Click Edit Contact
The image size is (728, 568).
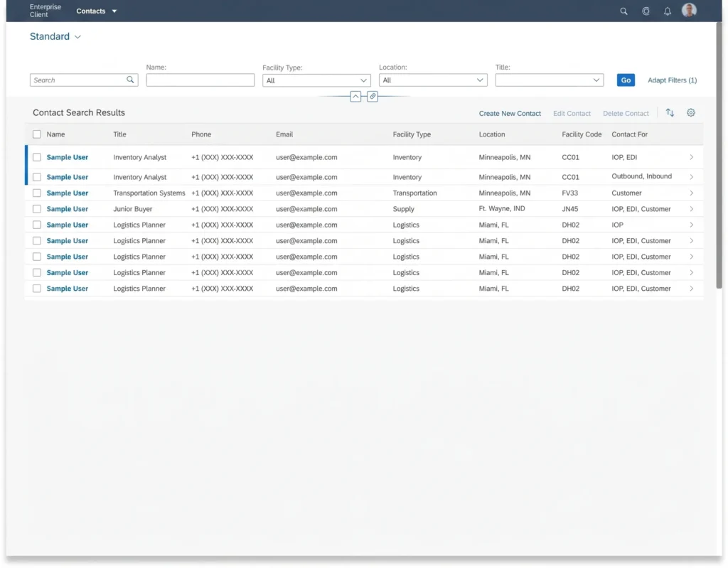point(572,113)
